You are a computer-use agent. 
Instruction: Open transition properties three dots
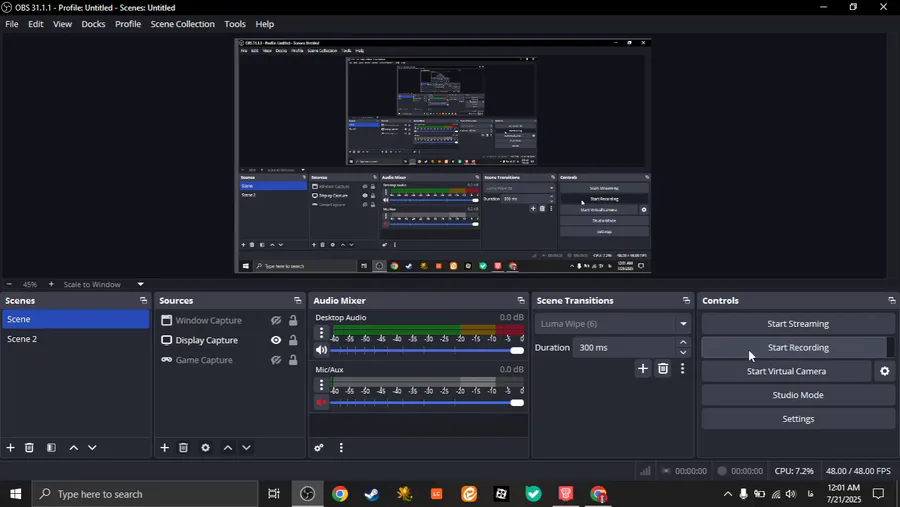pyautogui.click(x=682, y=369)
